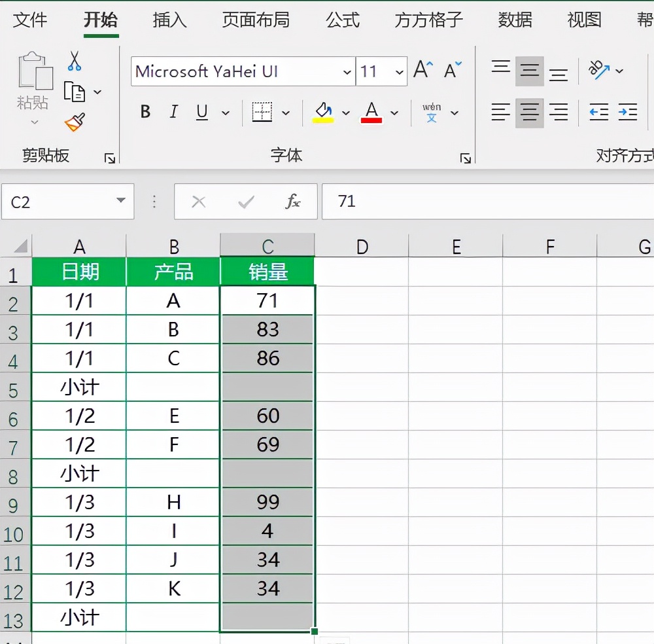The height and width of the screenshot is (644, 654).
Task: Open the 方方格子 ribbon tab
Action: click(x=428, y=20)
